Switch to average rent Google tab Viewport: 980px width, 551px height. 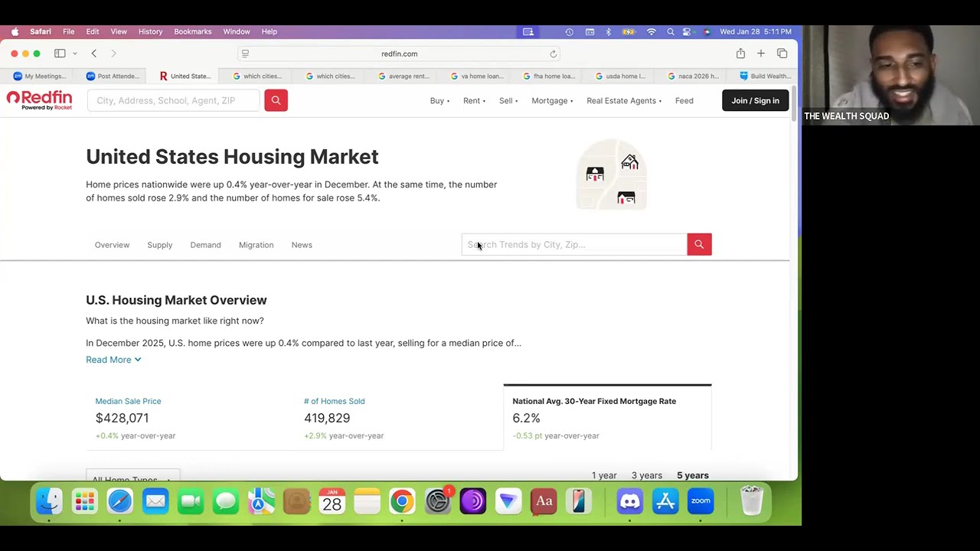404,76
